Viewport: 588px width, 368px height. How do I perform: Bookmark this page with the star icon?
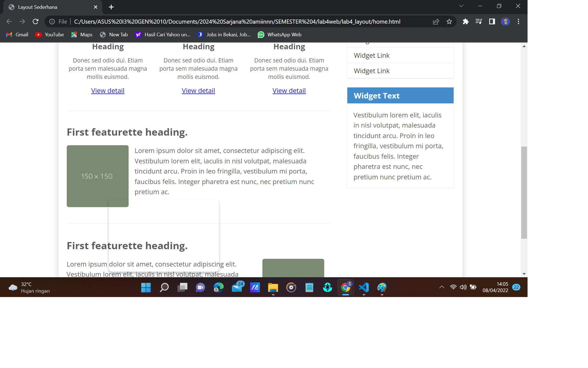pyautogui.click(x=449, y=21)
